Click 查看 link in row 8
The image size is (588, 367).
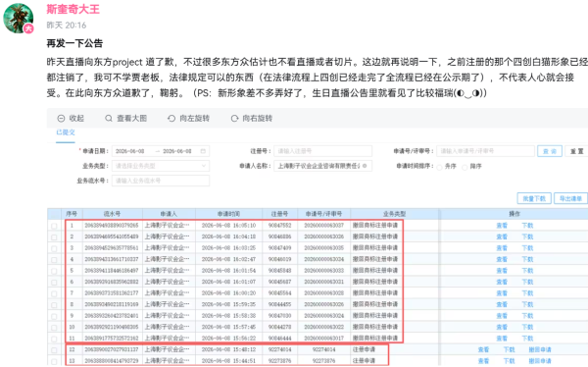tap(502, 304)
